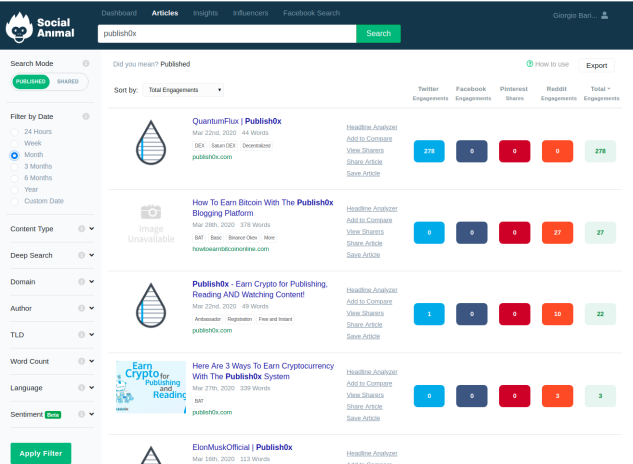633x464 pixels.
Task: Click the publish0x search input field
Action: click(x=227, y=34)
